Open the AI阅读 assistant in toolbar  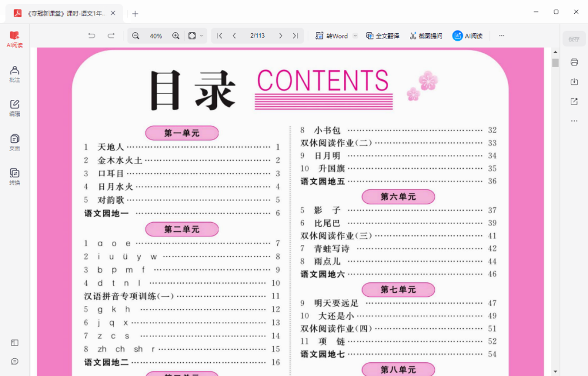click(468, 36)
